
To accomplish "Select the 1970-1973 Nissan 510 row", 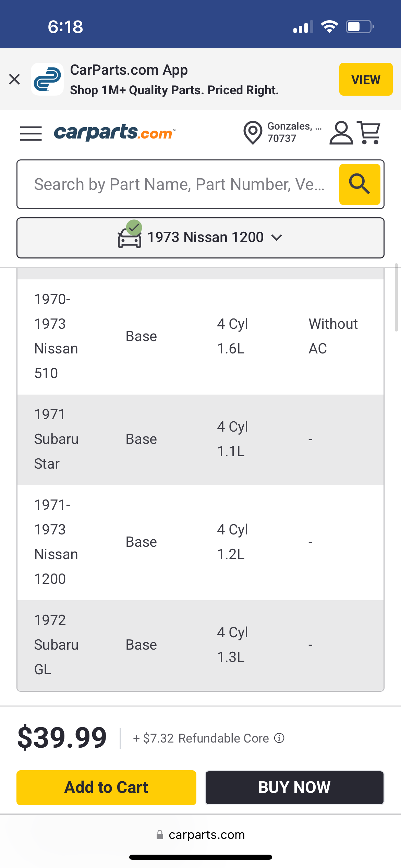I will click(200, 336).
